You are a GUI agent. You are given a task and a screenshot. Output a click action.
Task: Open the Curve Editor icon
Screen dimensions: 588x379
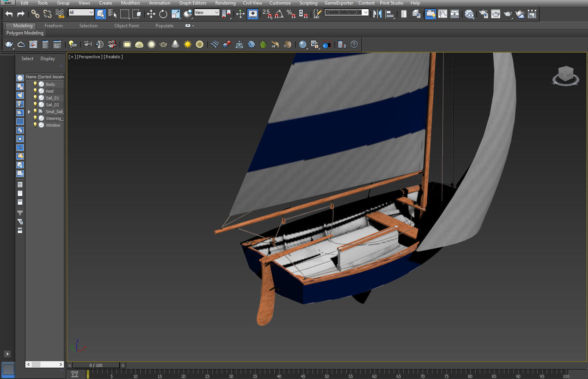pos(442,14)
